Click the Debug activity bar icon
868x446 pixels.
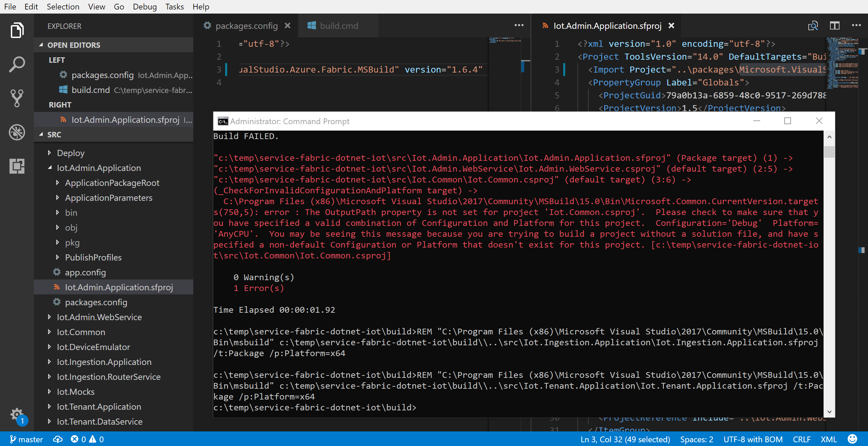point(17,132)
